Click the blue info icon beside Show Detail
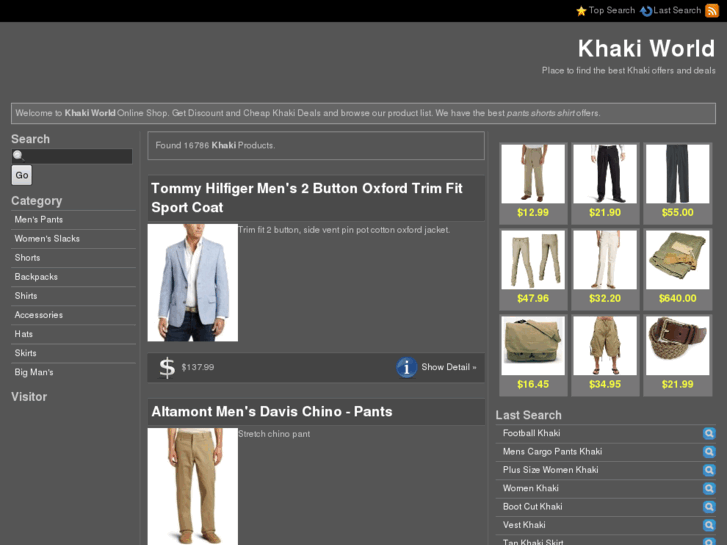Screen dimensions: 727x545 point(407,367)
